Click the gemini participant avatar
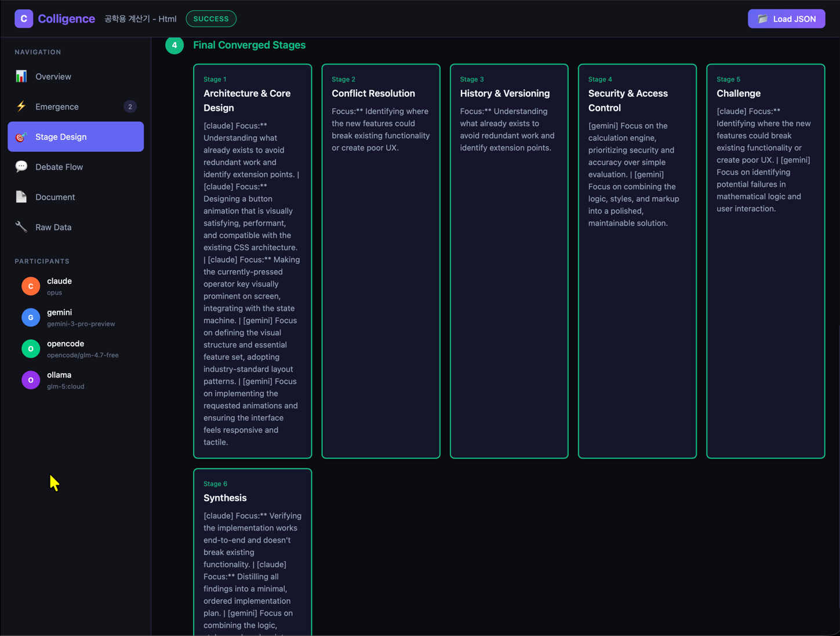This screenshot has width=840, height=636. click(x=31, y=318)
